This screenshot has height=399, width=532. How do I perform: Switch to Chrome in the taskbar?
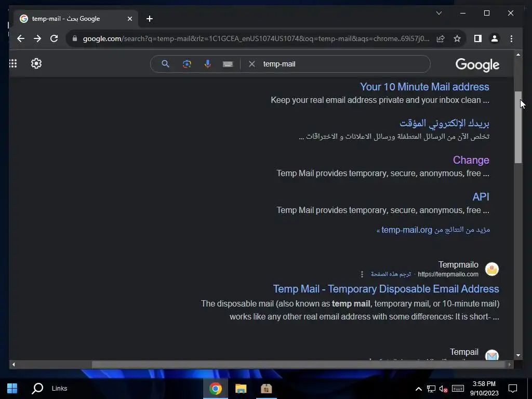point(215,389)
